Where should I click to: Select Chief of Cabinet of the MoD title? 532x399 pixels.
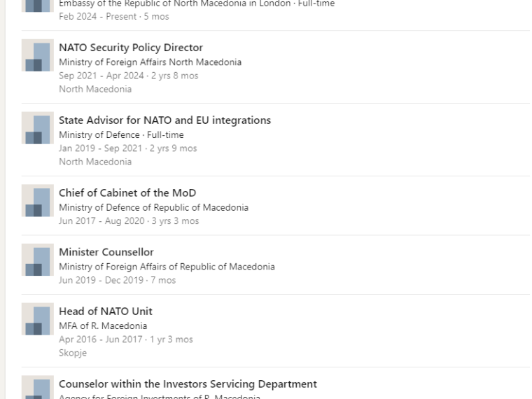(x=127, y=192)
